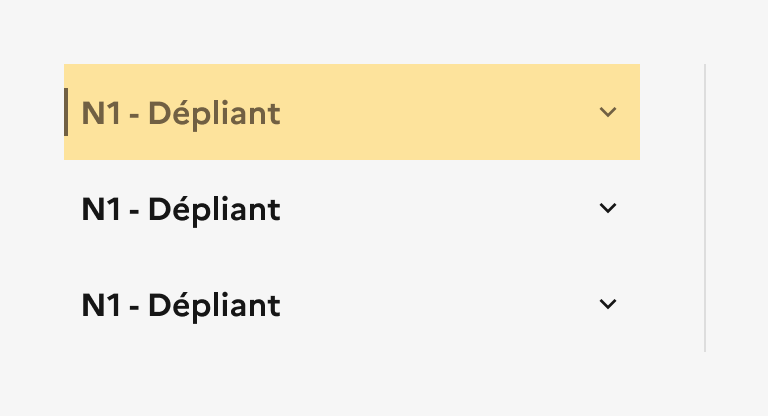Click the down arrow in the yellow row
The height and width of the screenshot is (416, 768).
click(608, 112)
